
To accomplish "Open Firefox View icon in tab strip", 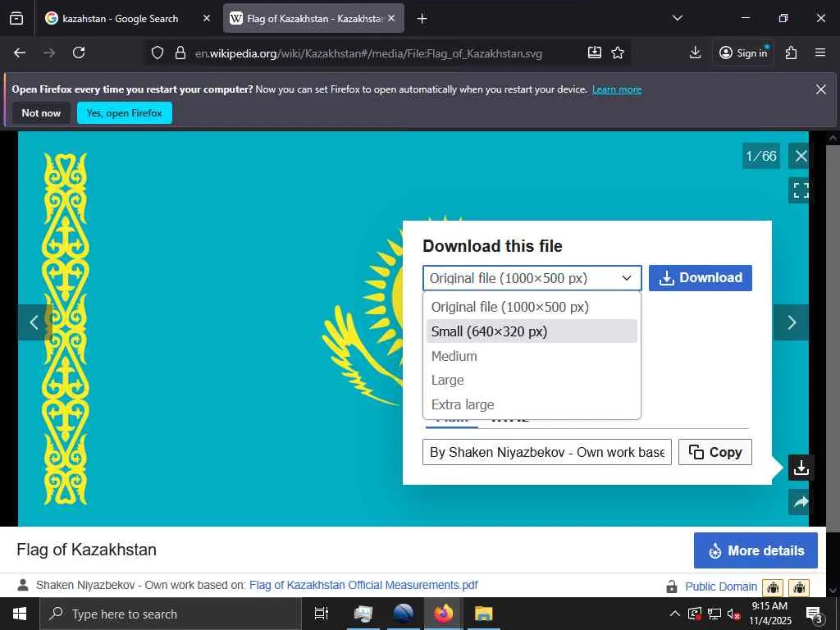I will coord(16,18).
